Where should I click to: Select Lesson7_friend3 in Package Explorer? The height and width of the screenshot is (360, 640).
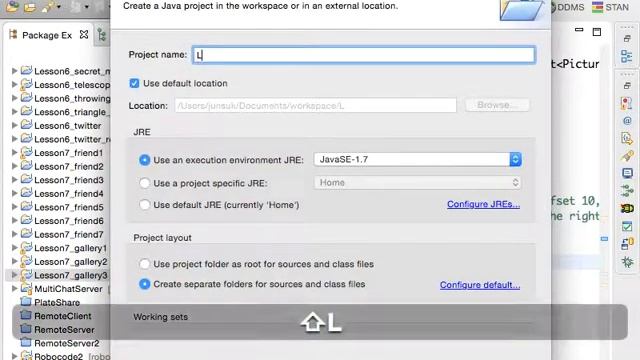(x=69, y=180)
